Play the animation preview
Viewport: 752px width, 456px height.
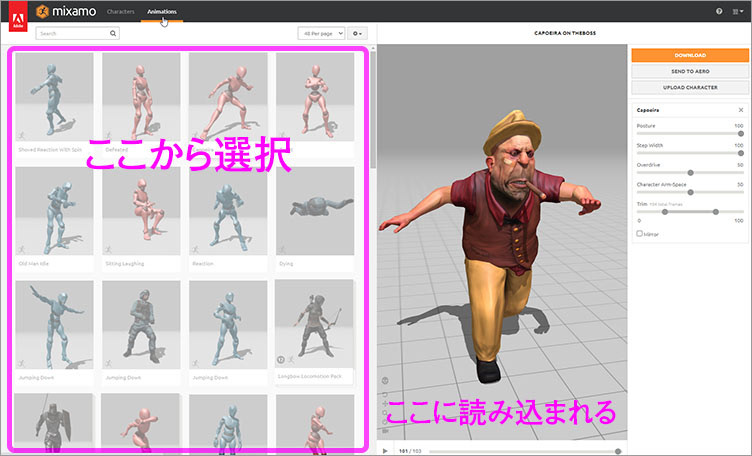tap(385, 451)
